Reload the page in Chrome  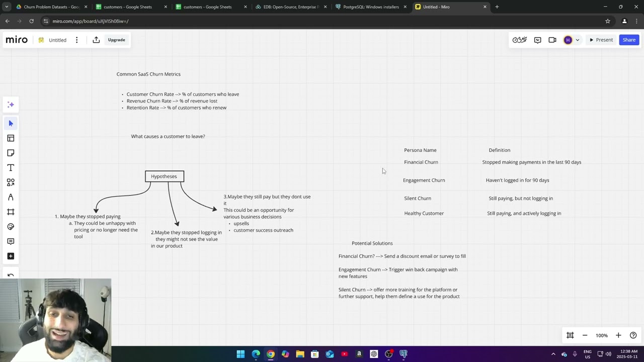coord(31,21)
